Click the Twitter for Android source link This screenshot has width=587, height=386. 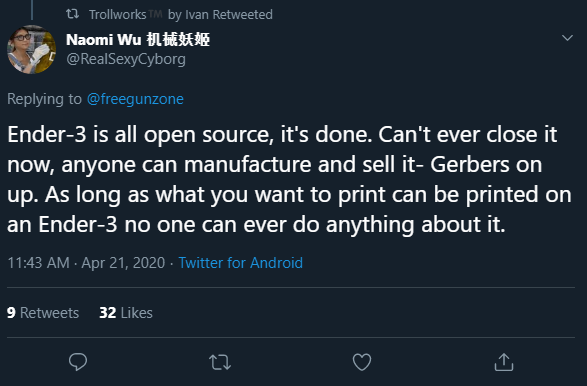(x=240, y=263)
